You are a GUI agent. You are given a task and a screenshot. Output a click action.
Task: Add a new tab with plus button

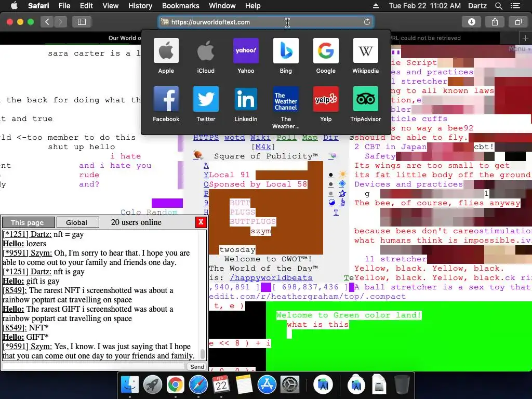tap(525, 38)
